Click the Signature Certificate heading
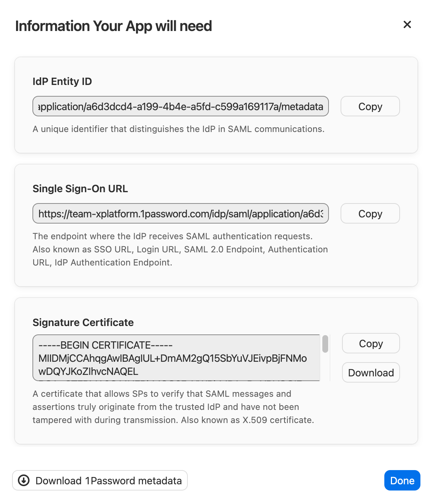 83,322
